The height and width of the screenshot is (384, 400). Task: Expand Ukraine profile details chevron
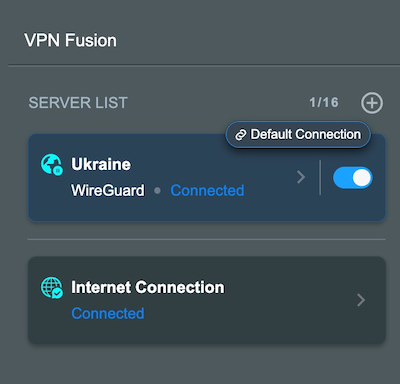coord(301,177)
